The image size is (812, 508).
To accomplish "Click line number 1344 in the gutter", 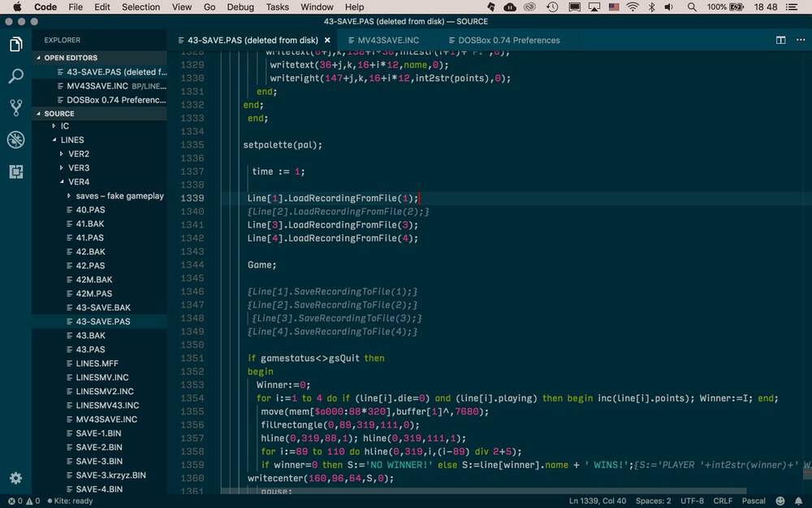I will point(192,265).
